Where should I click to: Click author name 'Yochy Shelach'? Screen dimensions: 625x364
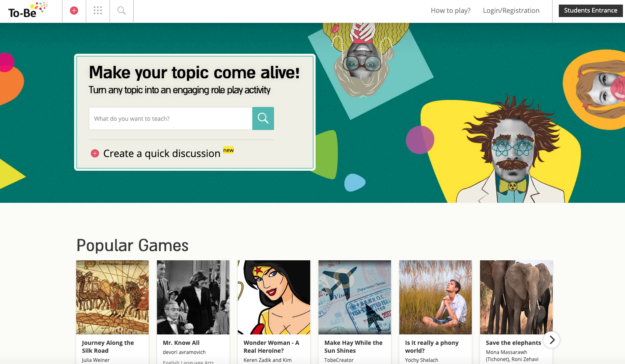click(422, 360)
